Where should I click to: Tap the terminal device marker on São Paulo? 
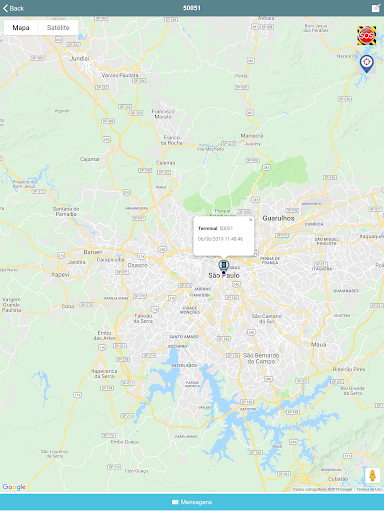[x=224, y=267]
